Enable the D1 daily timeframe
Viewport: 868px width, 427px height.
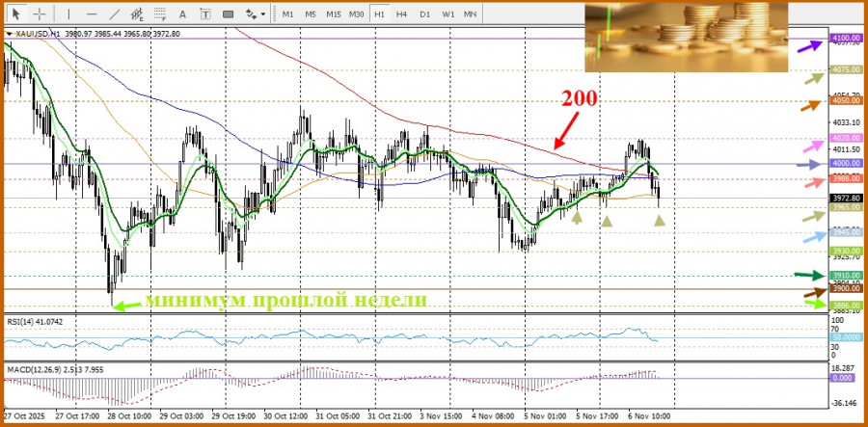pos(424,13)
